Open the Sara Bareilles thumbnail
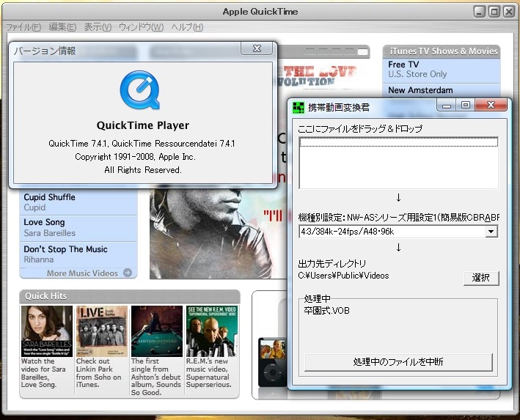 pos(47,331)
